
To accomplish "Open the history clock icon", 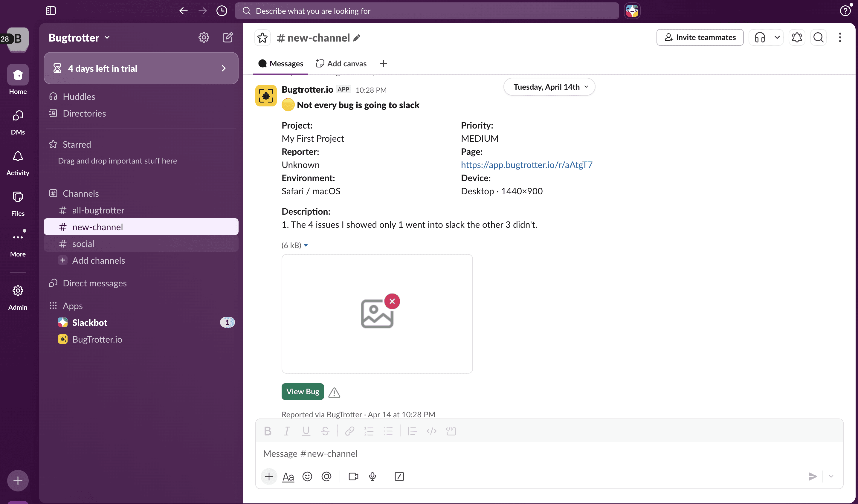I will [x=222, y=11].
